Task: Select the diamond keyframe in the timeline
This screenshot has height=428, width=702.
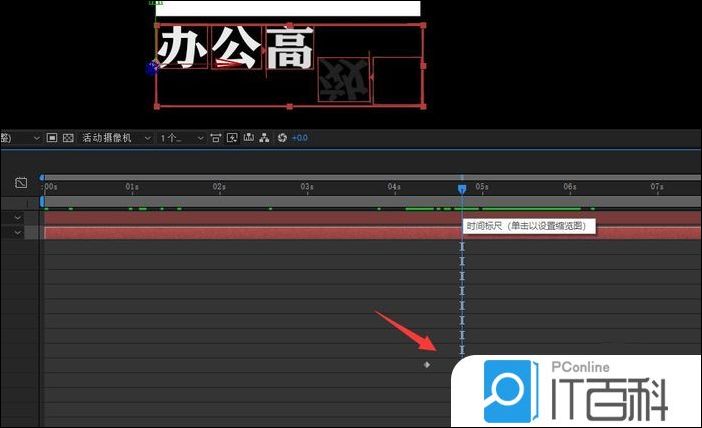Action: (427, 365)
